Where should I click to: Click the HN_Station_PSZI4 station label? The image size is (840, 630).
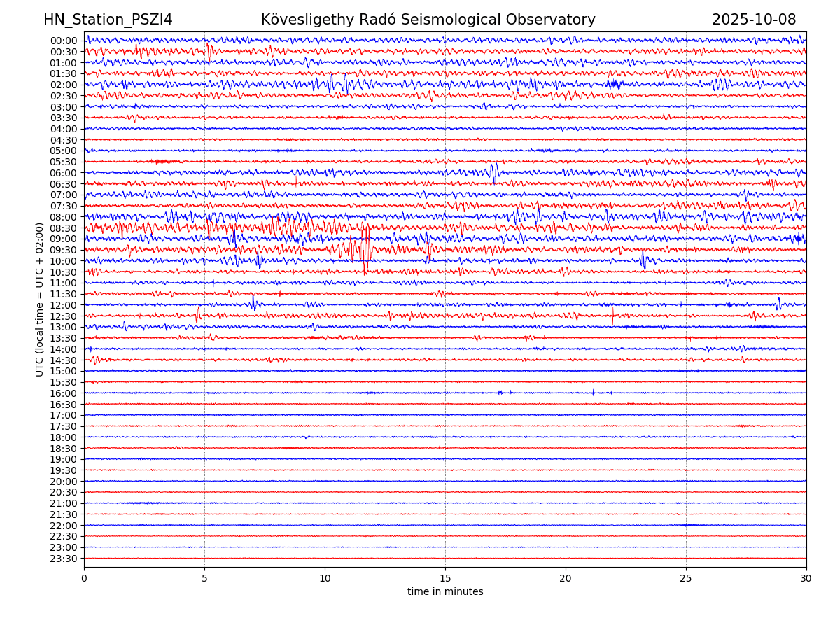[x=108, y=20]
